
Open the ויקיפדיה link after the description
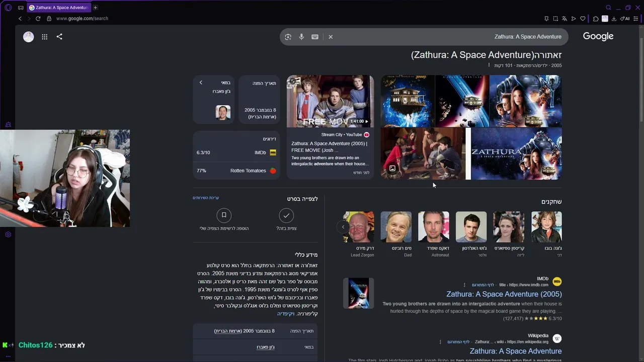[286, 314]
